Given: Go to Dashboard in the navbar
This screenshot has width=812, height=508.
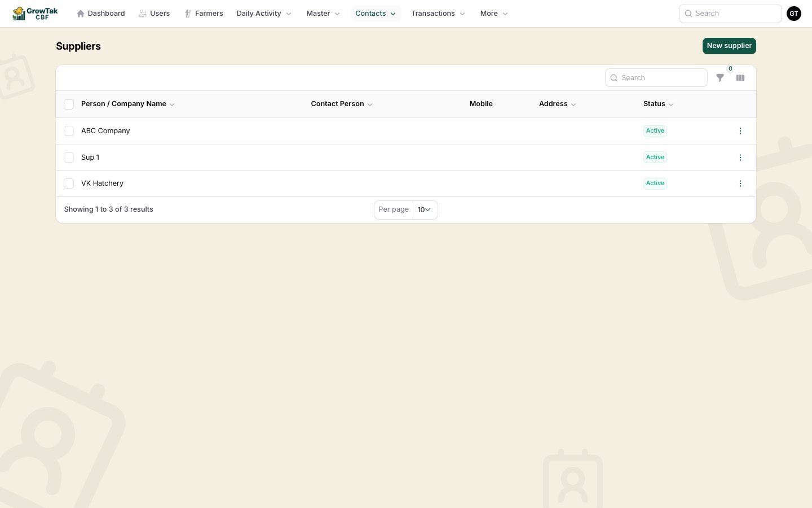Looking at the screenshot, I should 101,14.
